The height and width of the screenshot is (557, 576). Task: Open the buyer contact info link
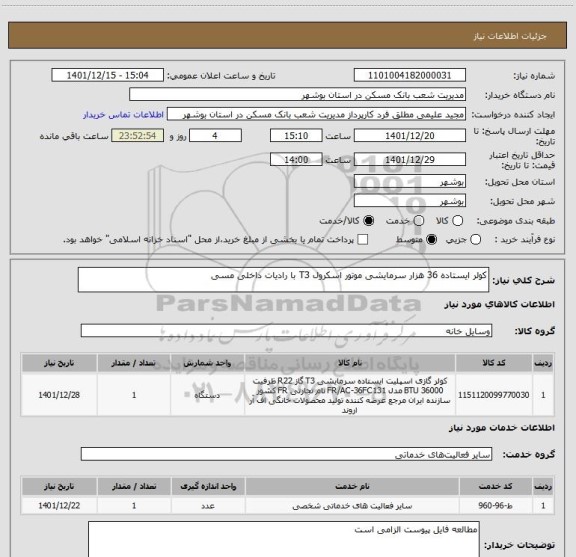pyautogui.click(x=123, y=115)
